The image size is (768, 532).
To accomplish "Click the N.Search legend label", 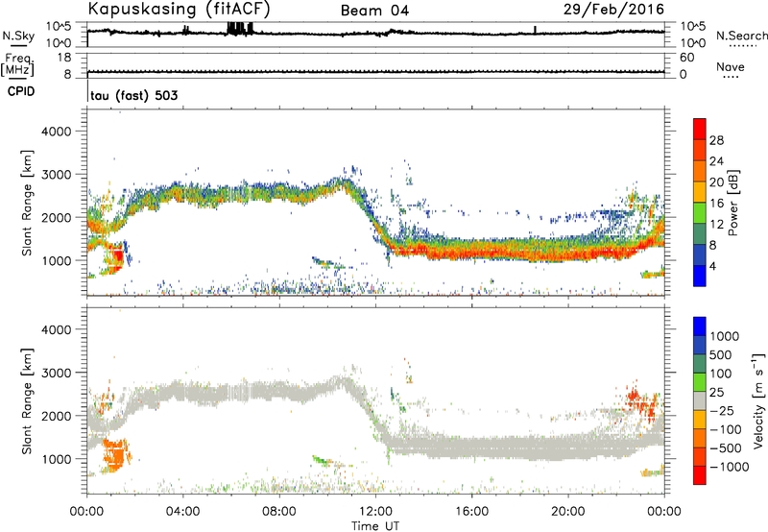I will tap(741, 36).
